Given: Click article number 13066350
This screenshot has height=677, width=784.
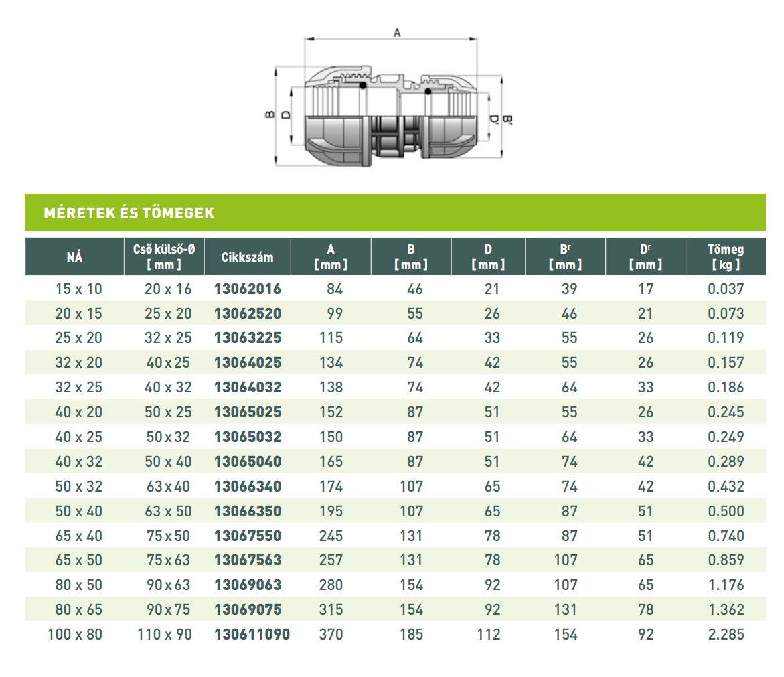Looking at the screenshot, I should pos(248,511).
